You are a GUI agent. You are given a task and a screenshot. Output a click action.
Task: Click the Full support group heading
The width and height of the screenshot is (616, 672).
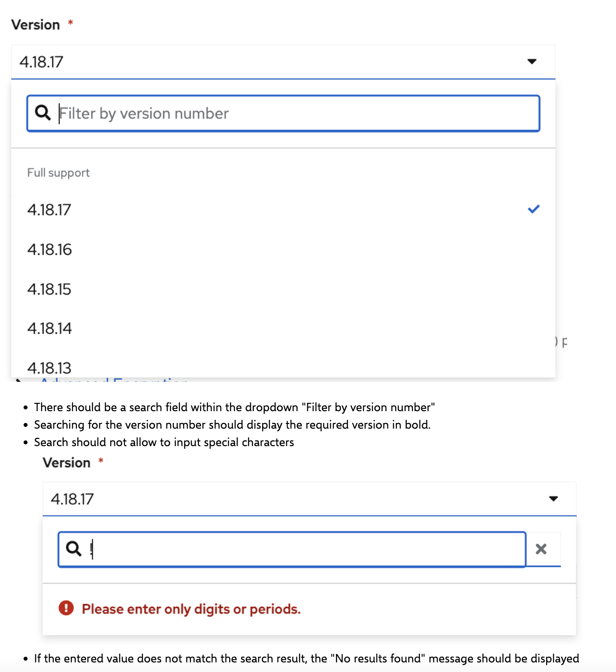(59, 173)
